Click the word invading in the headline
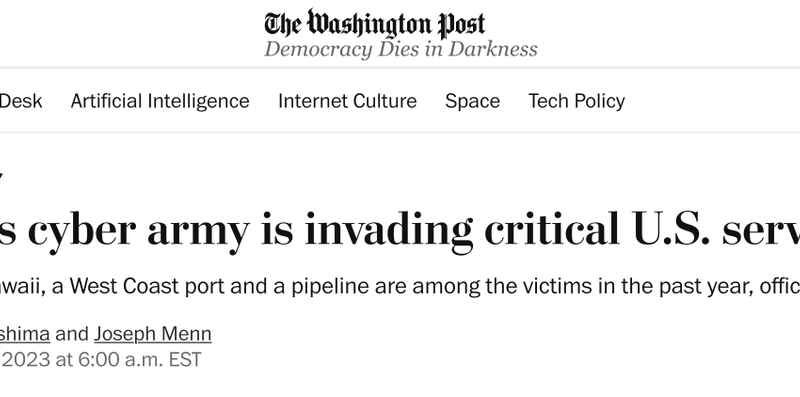 pos(389,231)
